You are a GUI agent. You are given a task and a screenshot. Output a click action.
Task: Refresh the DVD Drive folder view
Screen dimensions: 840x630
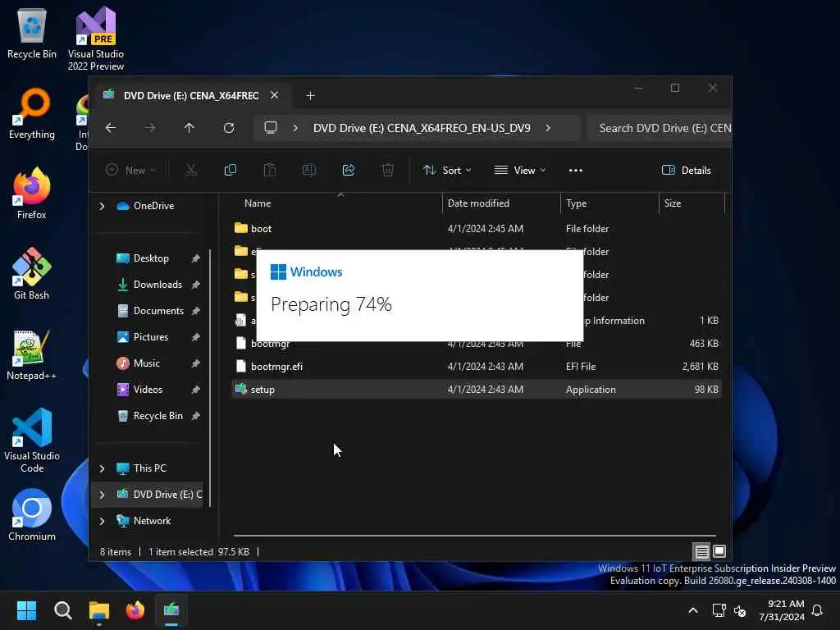point(229,128)
